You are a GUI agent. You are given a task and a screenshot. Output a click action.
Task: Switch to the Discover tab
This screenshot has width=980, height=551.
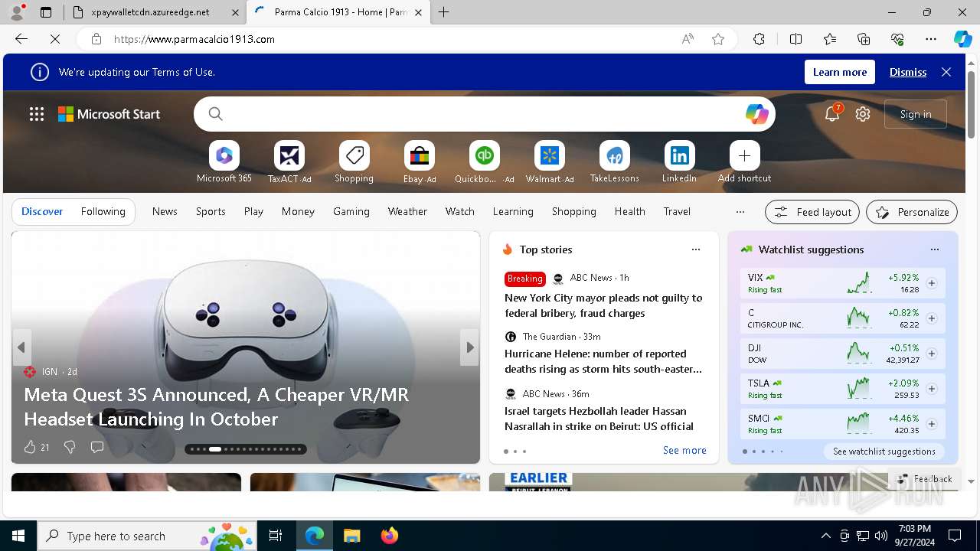click(42, 212)
